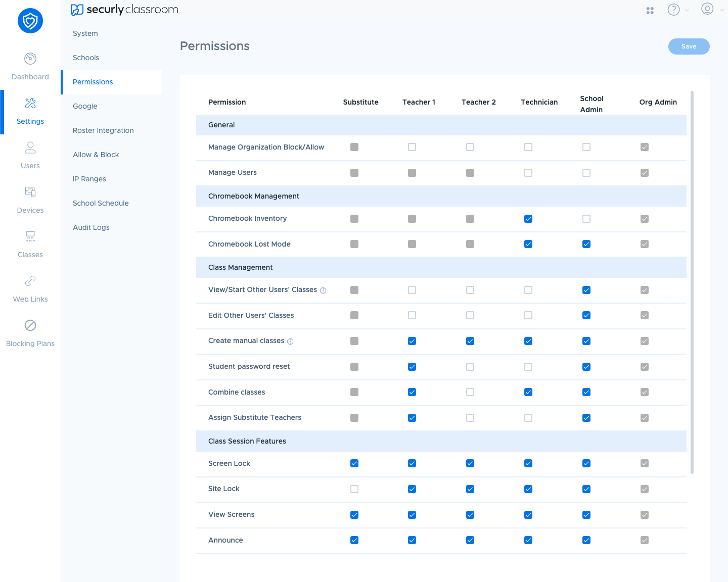
Task: Open the Audit Logs menu item
Action: [x=111, y=227]
